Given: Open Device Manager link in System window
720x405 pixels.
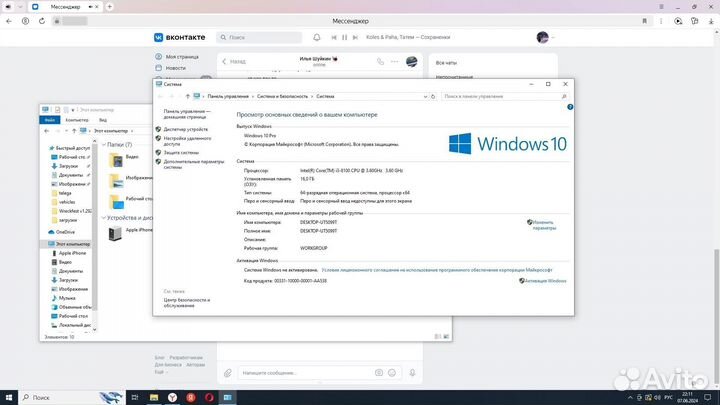Looking at the screenshot, I should coord(186,129).
